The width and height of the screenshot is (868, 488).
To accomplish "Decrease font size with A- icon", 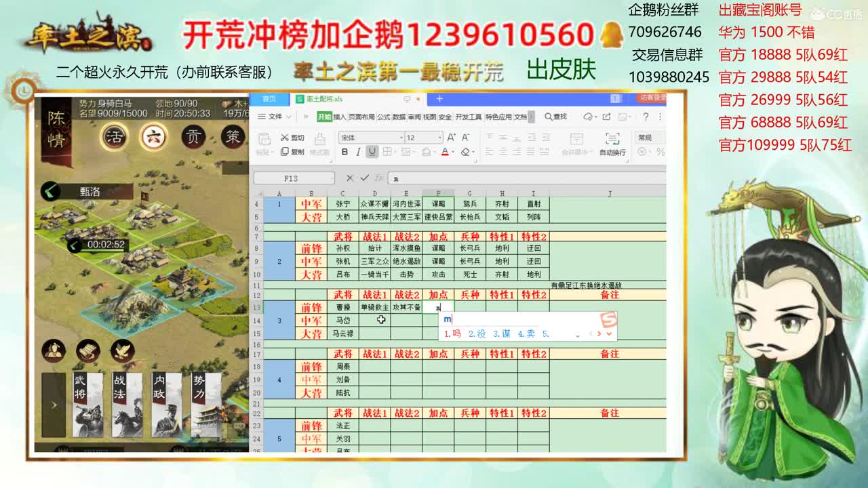I will (x=466, y=138).
